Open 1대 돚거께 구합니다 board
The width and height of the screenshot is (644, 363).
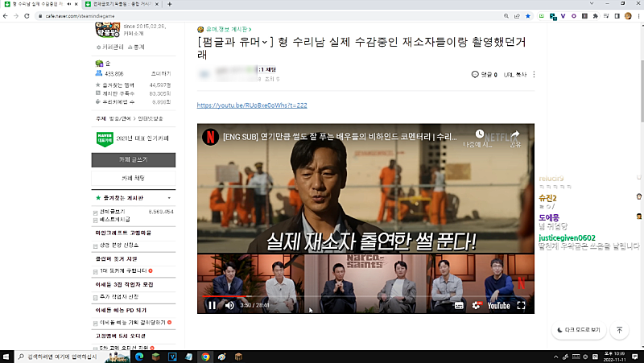tap(123, 270)
